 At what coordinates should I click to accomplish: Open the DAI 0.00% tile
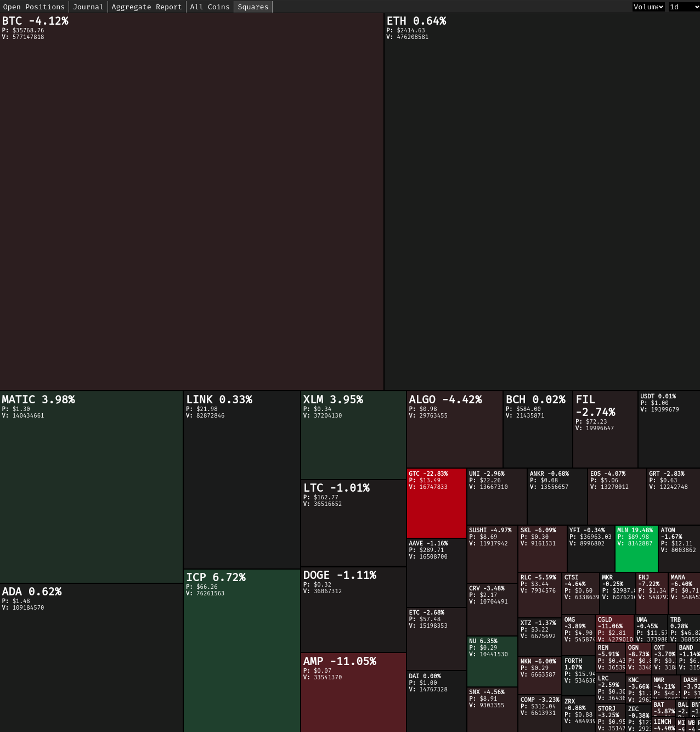[x=437, y=701]
